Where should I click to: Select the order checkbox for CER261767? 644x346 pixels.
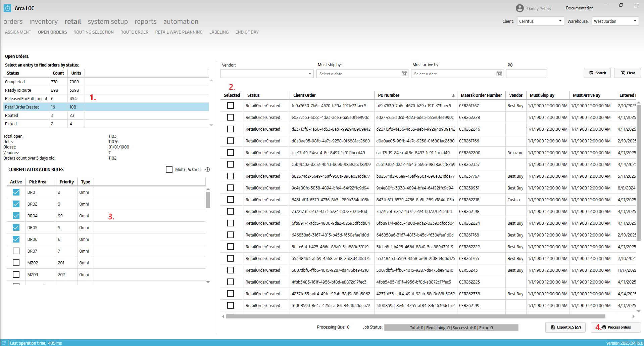tap(231, 105)
